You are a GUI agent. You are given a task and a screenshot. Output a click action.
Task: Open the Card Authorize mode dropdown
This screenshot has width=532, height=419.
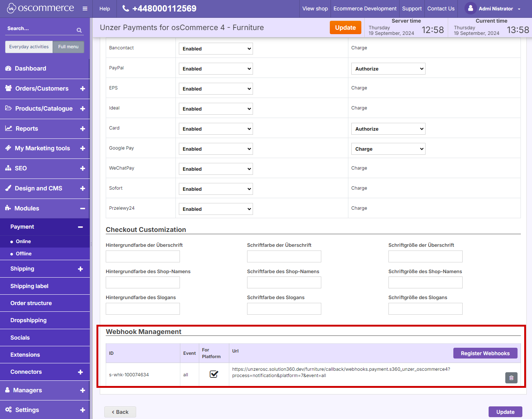coord(388,129)
